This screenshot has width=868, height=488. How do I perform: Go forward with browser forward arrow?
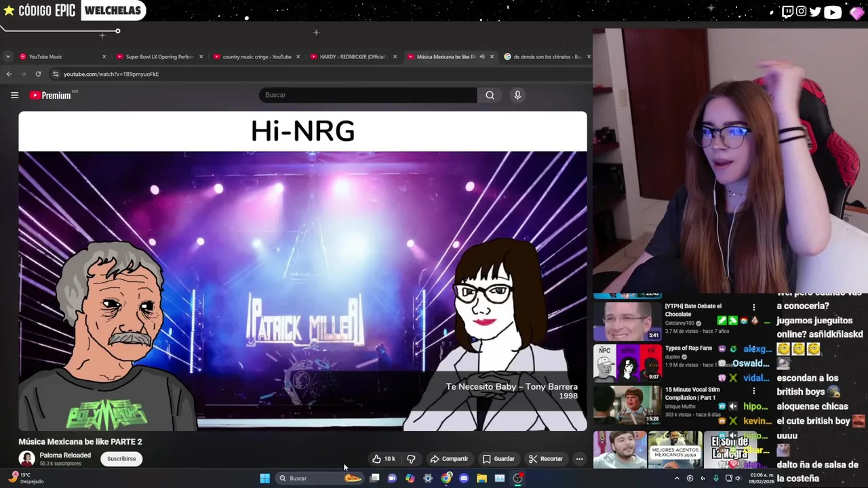pyautogui.click(x=24, y=74)
